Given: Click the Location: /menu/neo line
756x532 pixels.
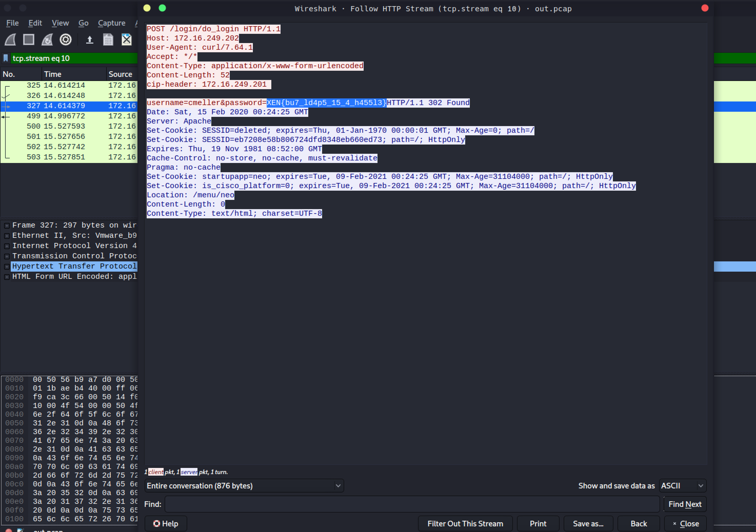Looking at the screenshot, I should [x=190, y=195].
